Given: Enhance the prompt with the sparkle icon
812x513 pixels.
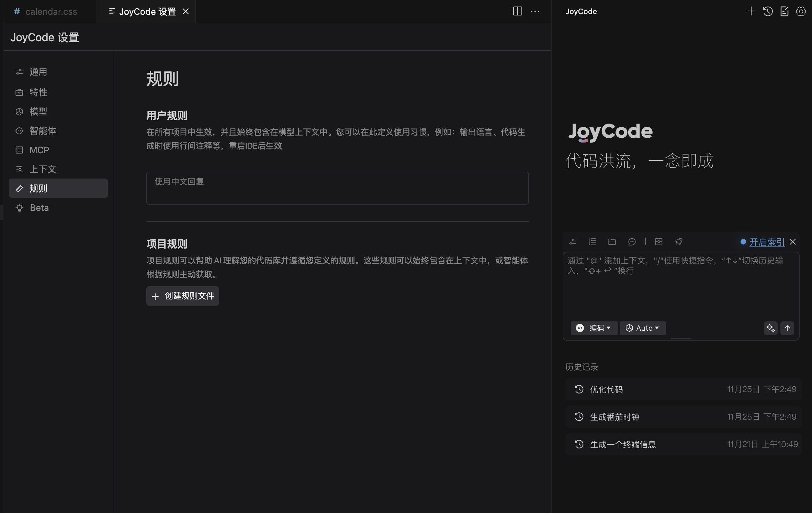Looking at the screenshot, I should tap(770, 328).
